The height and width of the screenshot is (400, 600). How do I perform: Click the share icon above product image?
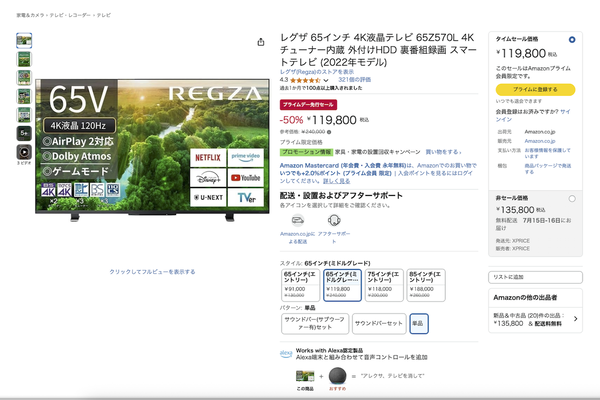tap(261, 42)
